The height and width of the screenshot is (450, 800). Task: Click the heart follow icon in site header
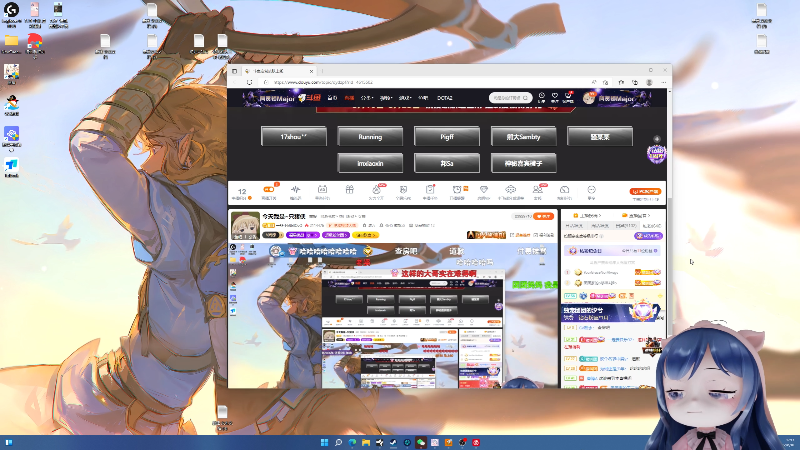555,97
